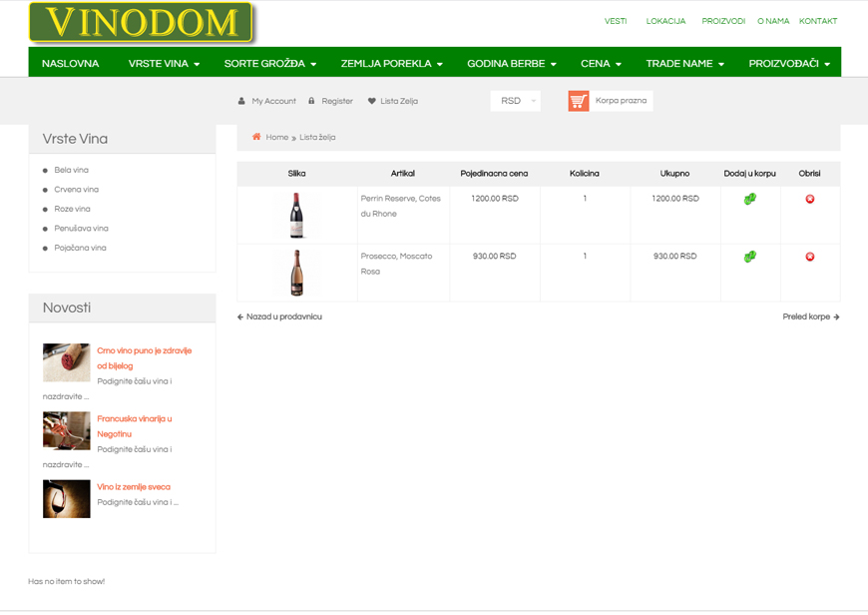Click the VINODOM logo

click(141, 23)
